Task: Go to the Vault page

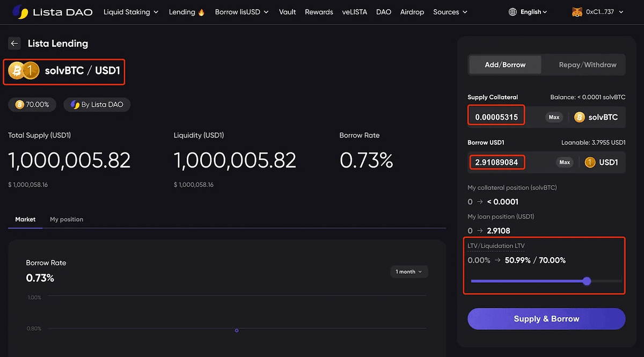Action: click(288, 12)
